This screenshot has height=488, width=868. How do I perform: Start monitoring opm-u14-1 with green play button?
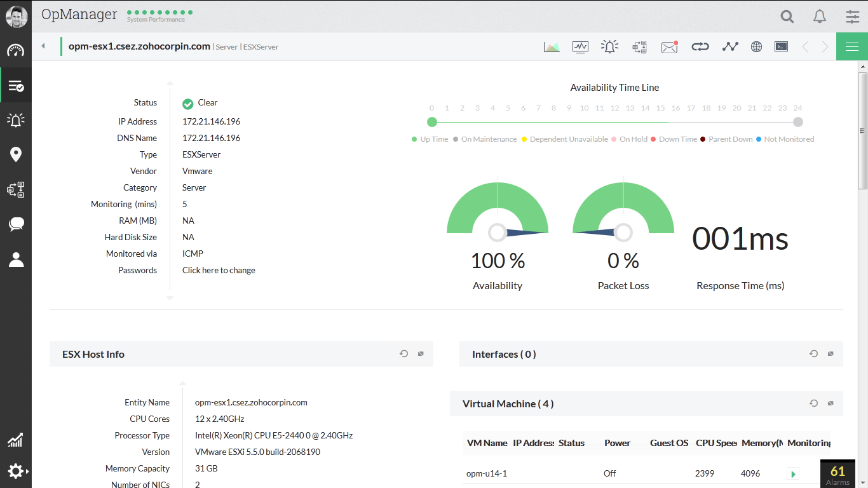coord(792,473)
